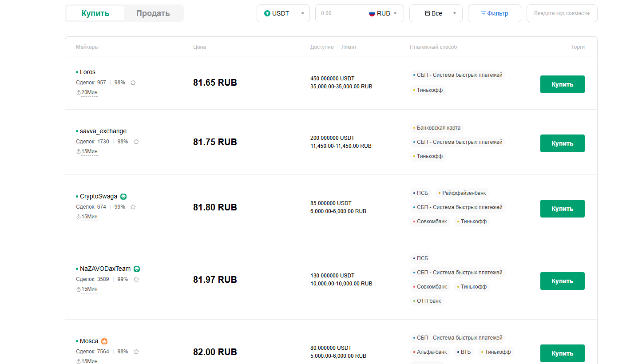The height and width of the screenshot is (364, 642).
Task: Open the Все payment method dropdown
Action: (x=436, y=13)
